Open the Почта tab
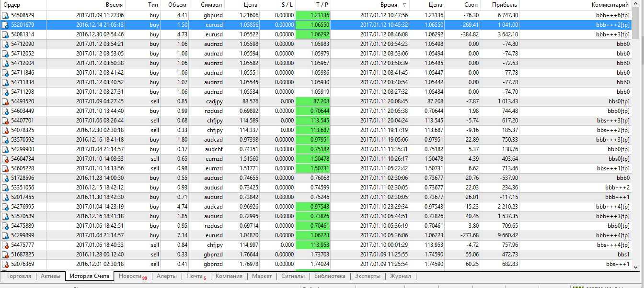644x288 pixels. pos(195,276)
